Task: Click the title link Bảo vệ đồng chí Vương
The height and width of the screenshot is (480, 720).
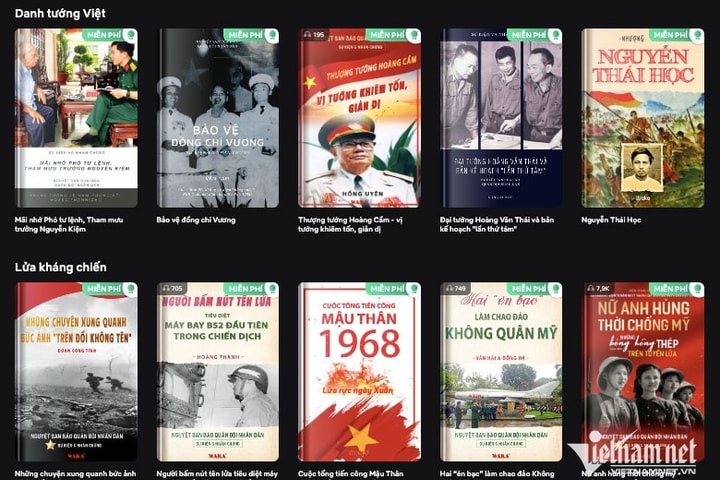Action: coord(196,220)
